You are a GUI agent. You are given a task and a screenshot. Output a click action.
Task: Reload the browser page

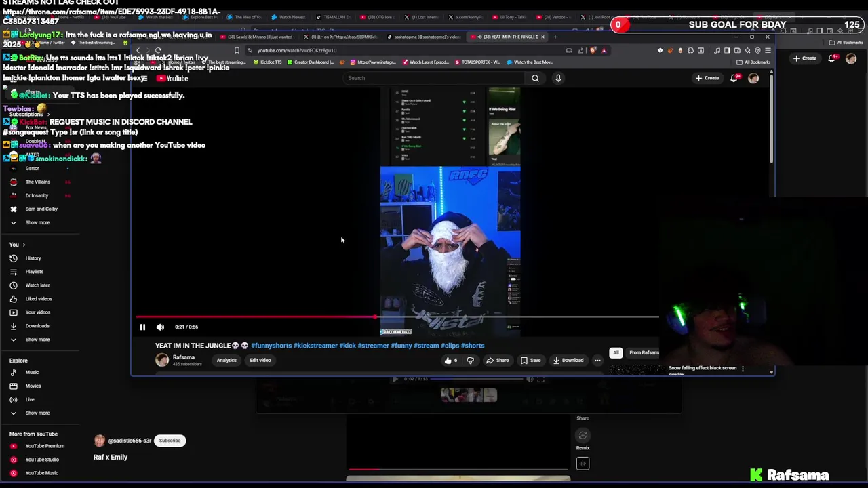pyautogui.click(x=158, y=50)
